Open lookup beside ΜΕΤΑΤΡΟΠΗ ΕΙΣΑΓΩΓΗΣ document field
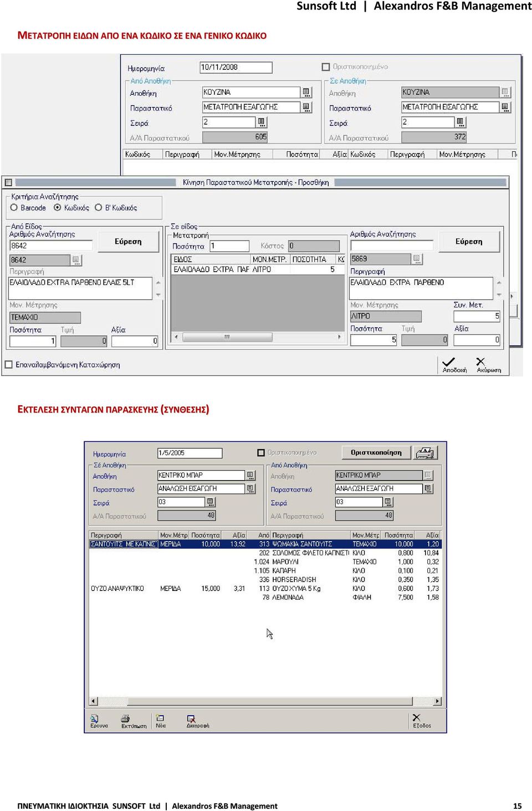 click(505, 107)
